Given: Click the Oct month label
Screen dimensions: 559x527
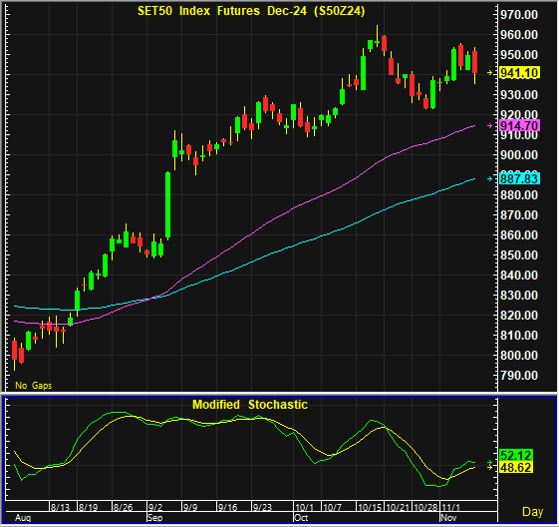Looking at the screenshot, I should tap(301, 518).
